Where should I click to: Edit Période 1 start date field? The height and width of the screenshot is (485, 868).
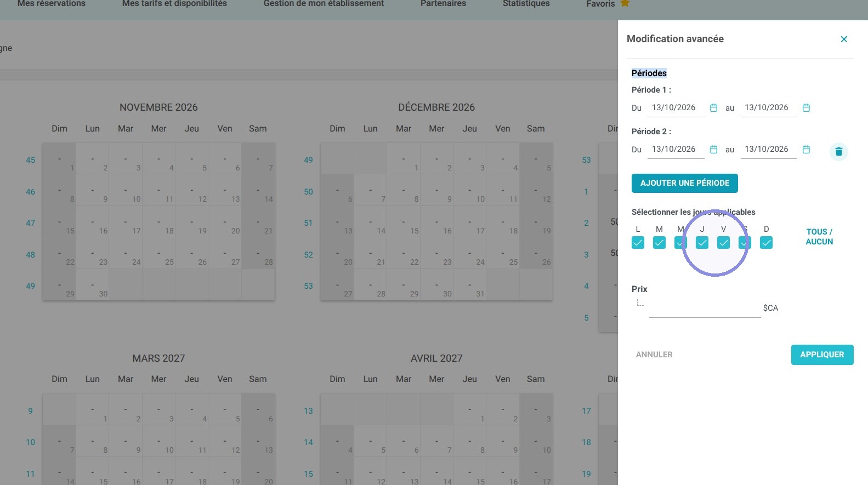[676, 107]
